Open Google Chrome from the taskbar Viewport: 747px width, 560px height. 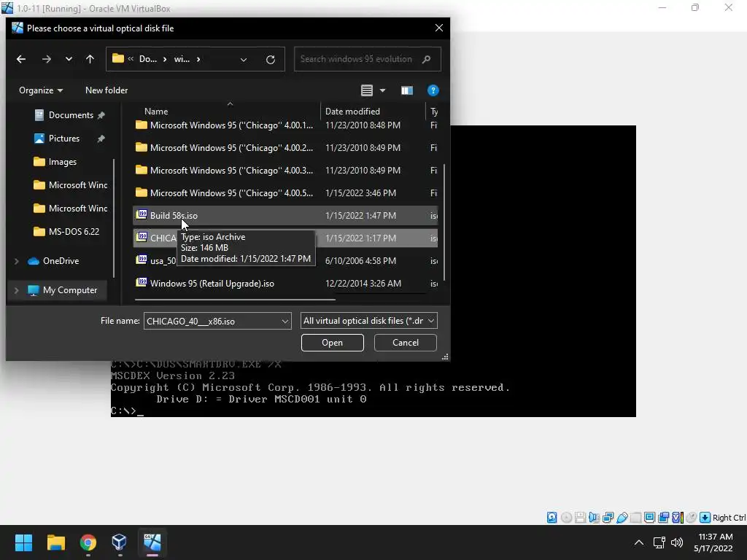pos(88,542)
